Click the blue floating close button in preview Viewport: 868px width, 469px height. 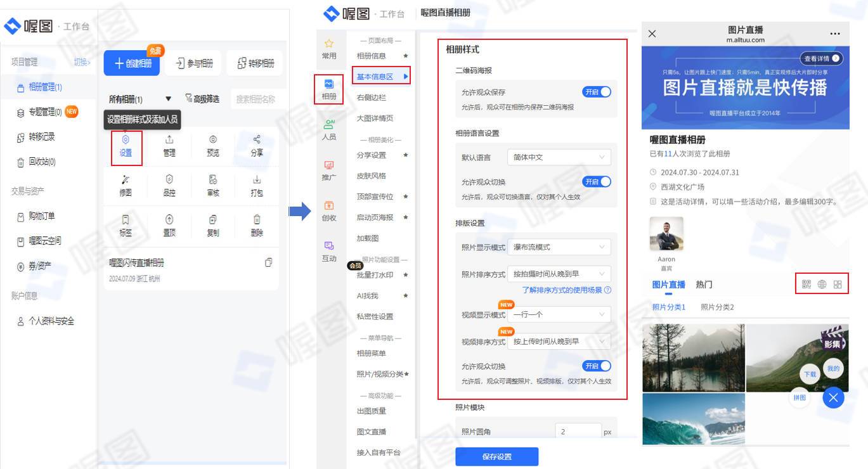(x=833, y=397)
